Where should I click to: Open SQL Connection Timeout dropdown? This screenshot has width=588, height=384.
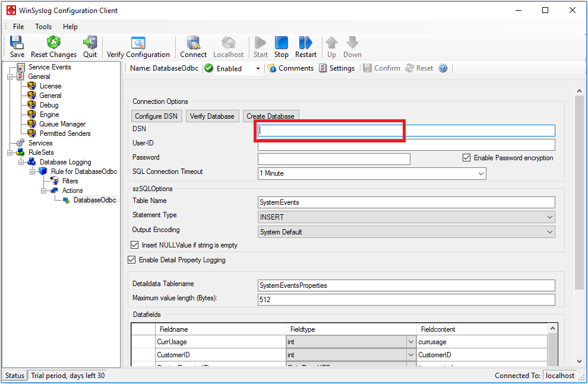click(480, 173)
